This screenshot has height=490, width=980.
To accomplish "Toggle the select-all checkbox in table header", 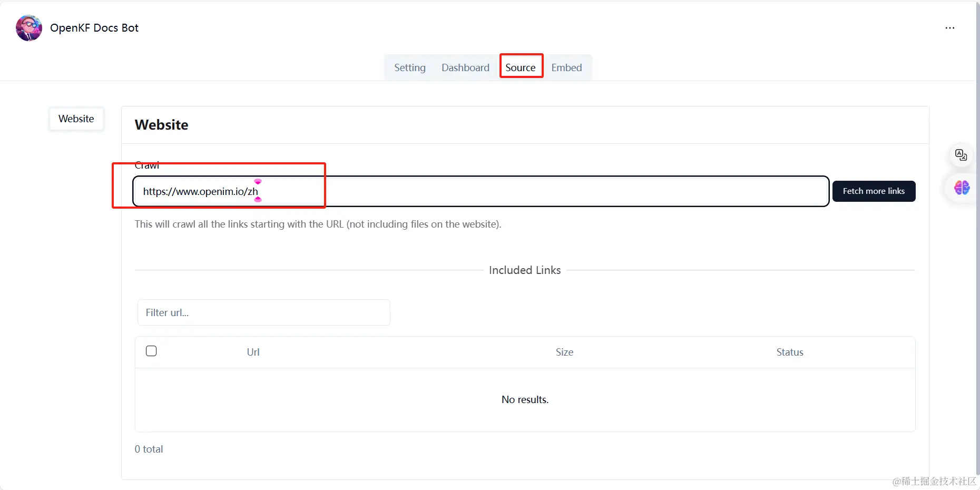I will coord(151,351).
